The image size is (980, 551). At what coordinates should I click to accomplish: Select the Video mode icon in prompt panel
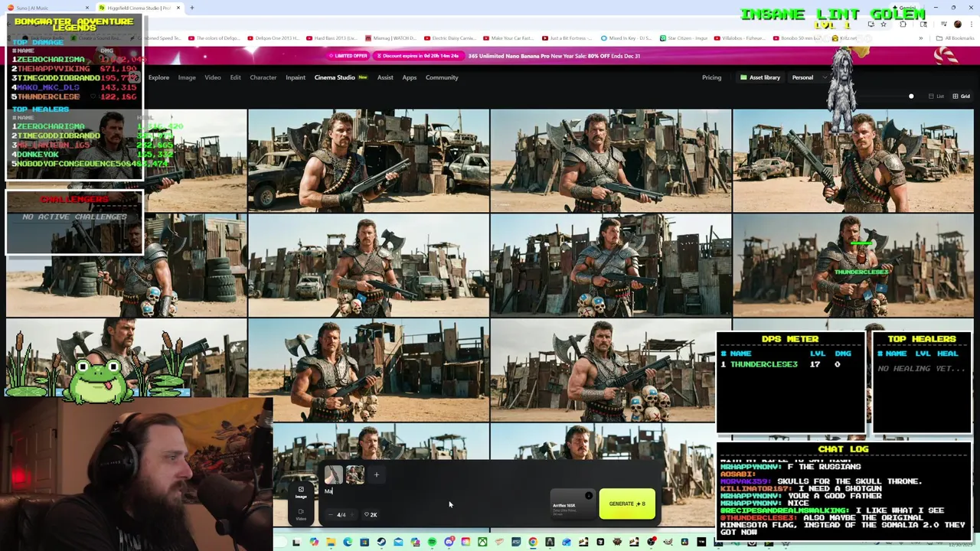click(x=301, y=514)
